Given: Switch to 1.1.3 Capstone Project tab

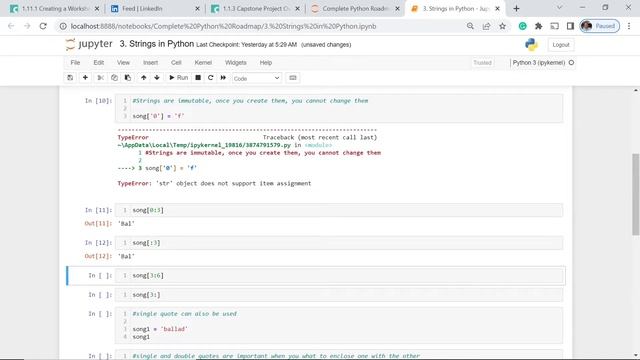Looking at the screenshot, I should point(256,9).
